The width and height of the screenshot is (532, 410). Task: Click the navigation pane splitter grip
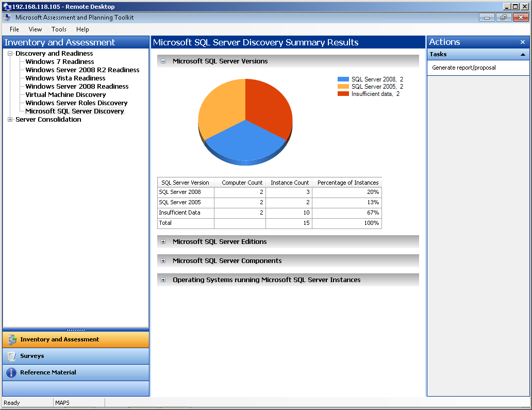point(76,330)
